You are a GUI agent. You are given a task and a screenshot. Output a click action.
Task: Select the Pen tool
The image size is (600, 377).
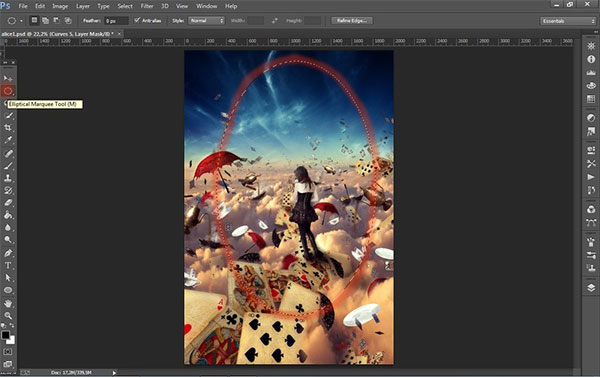point(8,253)
